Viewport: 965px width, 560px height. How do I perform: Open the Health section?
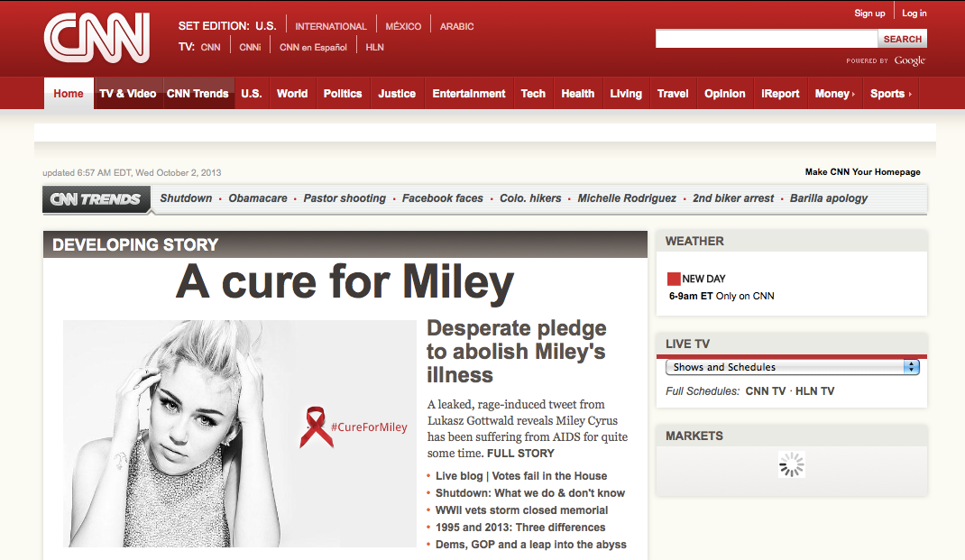[578, 94]
